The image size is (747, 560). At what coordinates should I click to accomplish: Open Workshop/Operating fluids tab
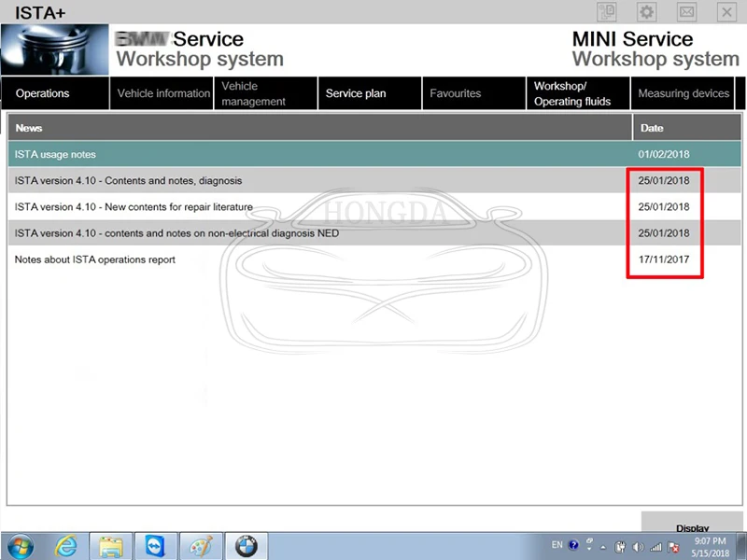point(578,93)
